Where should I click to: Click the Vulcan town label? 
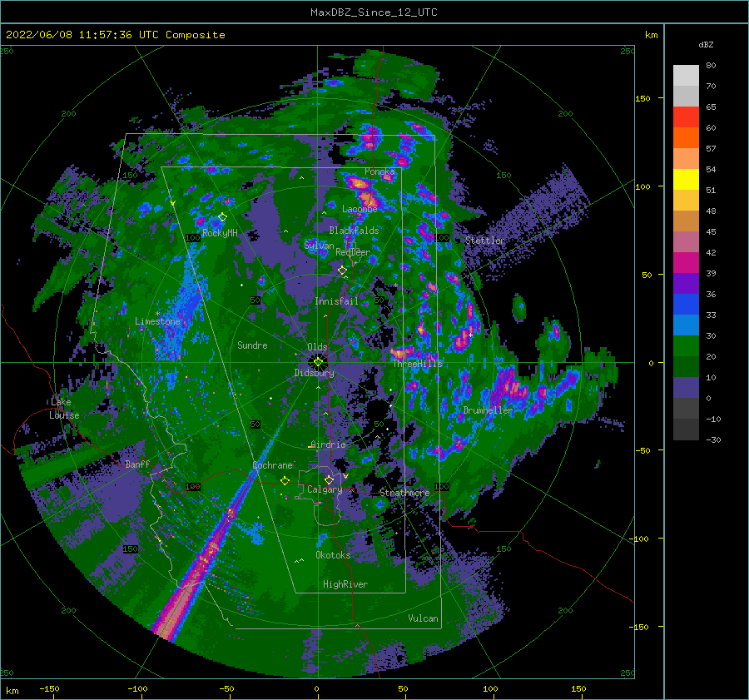[424, 618]
